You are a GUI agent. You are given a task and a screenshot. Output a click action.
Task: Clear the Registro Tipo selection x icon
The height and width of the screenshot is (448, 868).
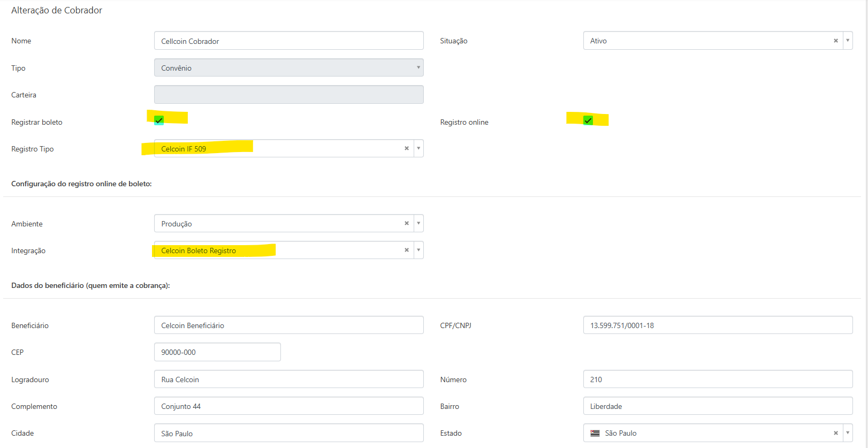[406, 148]
